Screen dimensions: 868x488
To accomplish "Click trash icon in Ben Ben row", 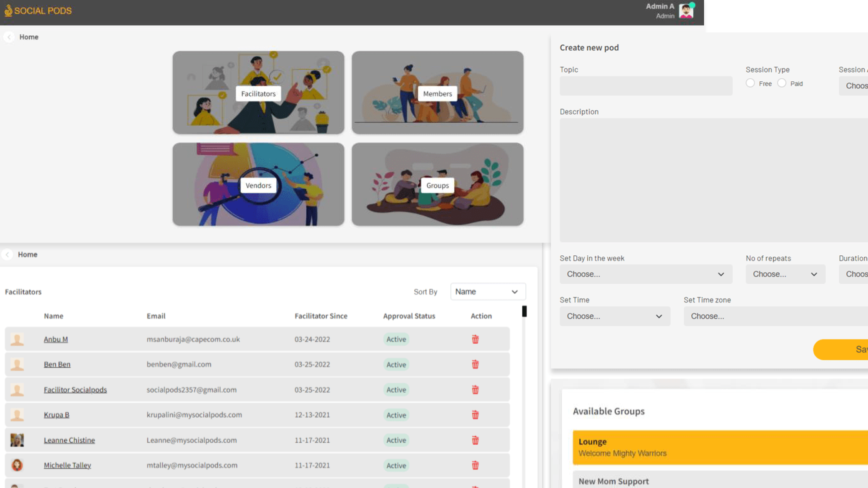I will click(475, 364).
